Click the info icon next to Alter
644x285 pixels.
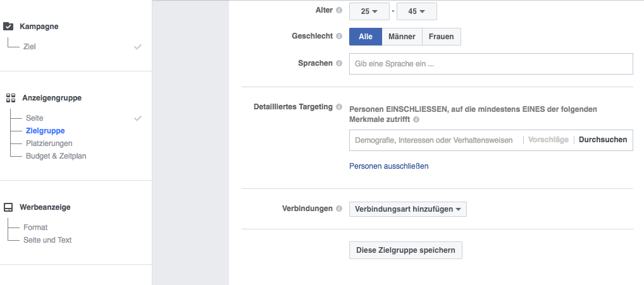click(339, 10)
